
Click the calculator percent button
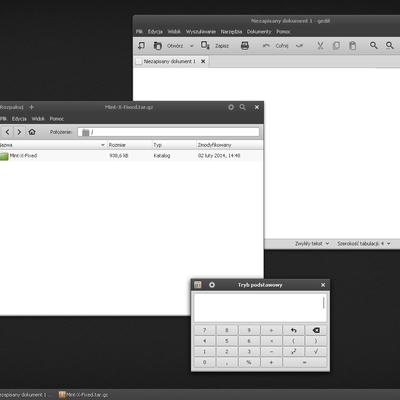pos(249,362)
